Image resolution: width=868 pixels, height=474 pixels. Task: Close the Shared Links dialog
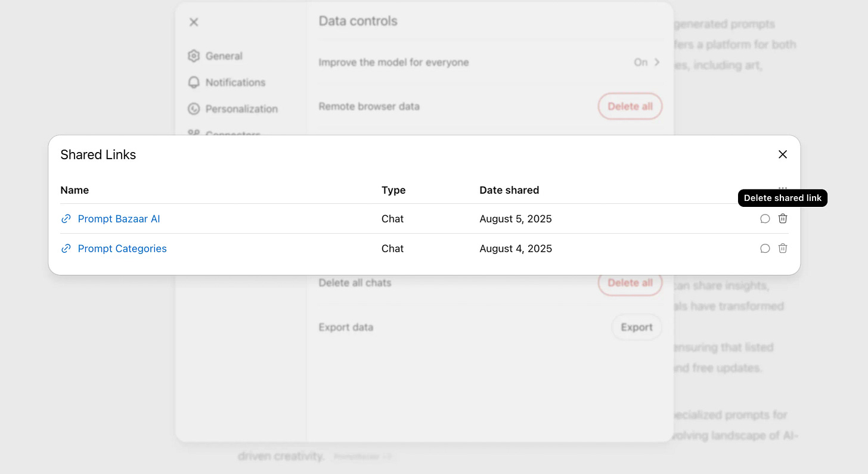[x=783, y=154]
